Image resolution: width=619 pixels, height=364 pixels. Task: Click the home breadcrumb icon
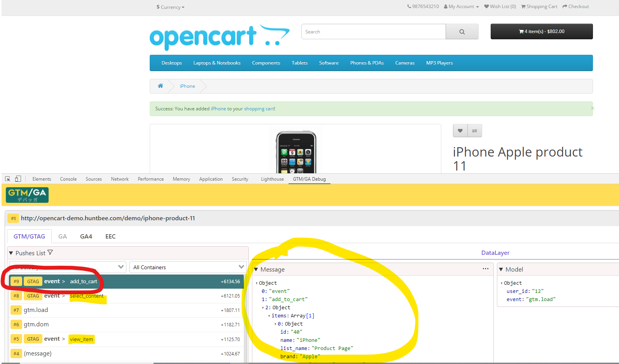pos(160,86)
